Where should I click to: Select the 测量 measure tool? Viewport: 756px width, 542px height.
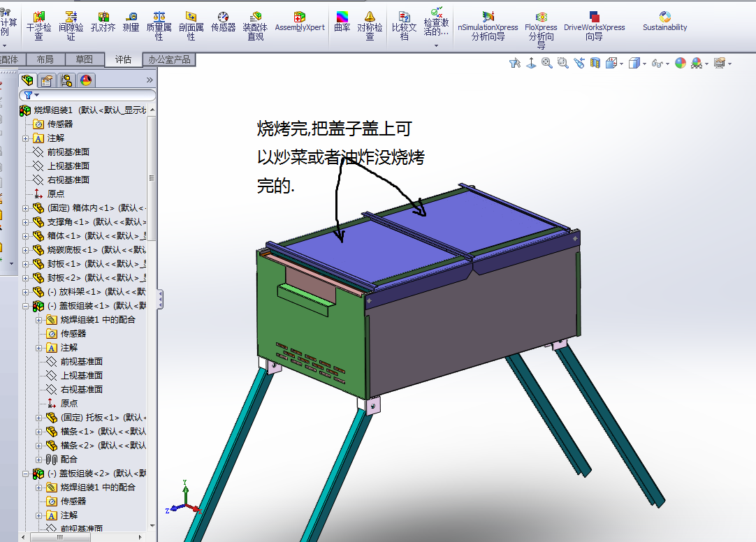coord(131,22)
